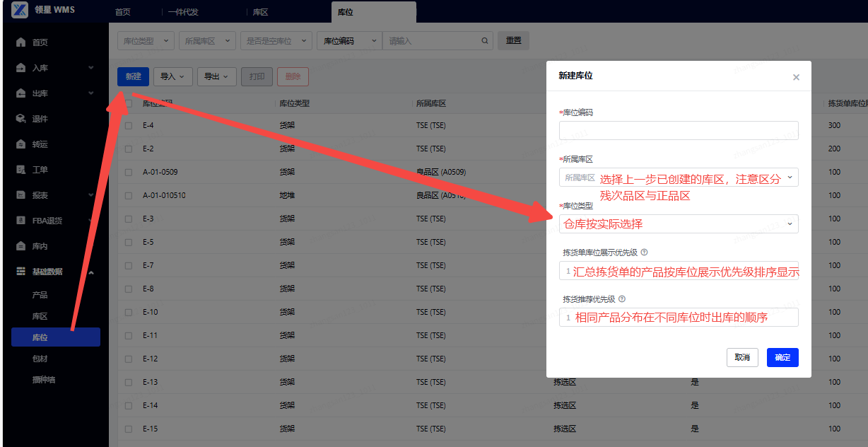Expand the 导出 export dropdown button
This screenshot has width=868, height=447.
coord(216,76)
